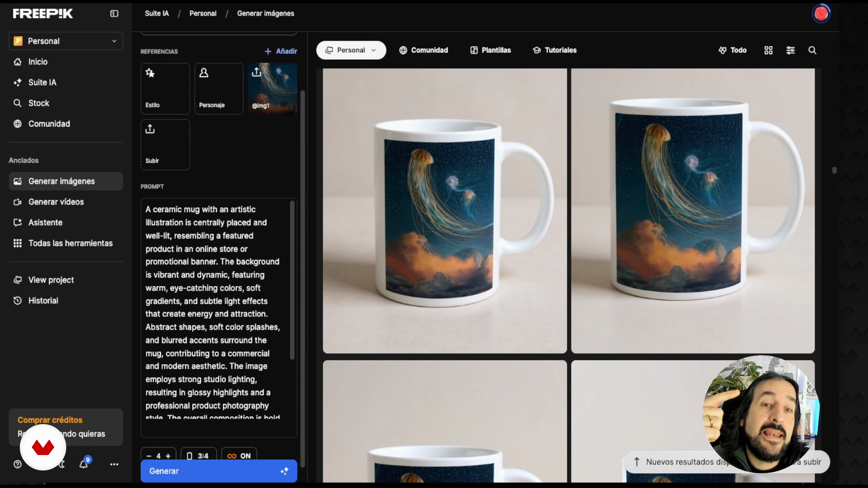Select Generar imágenes in the sidebar

click(66, 181)
